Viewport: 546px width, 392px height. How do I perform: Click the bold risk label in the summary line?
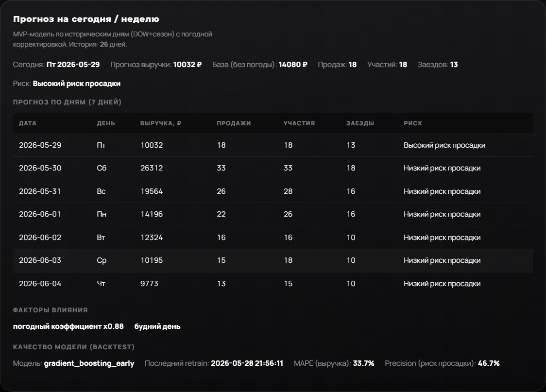pos(77,84)
